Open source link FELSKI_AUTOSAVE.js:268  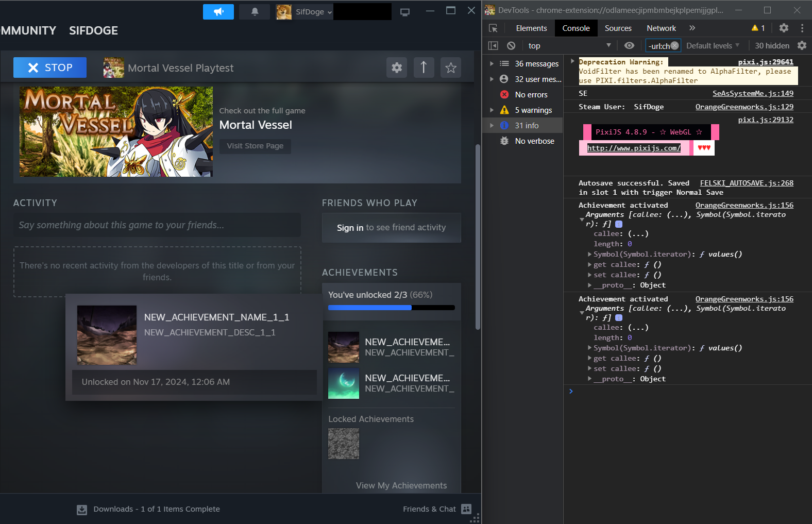click(747, 183)
